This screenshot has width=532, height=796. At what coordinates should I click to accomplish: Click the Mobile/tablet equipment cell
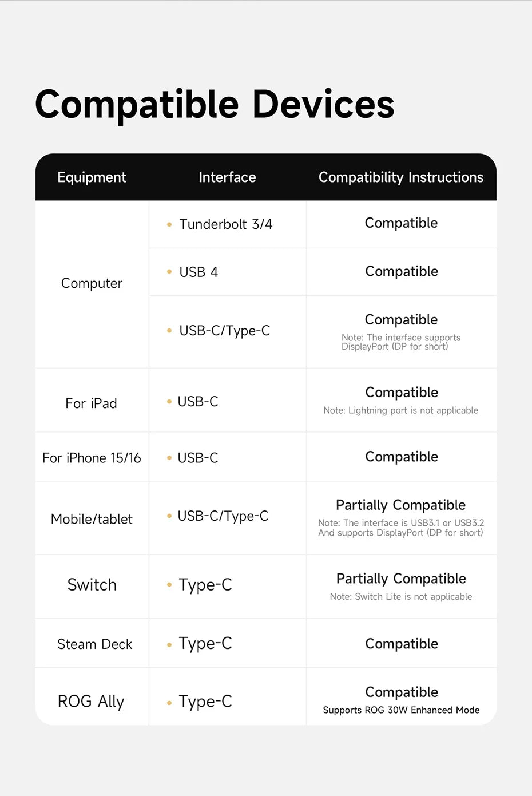[x=92, y=519]
